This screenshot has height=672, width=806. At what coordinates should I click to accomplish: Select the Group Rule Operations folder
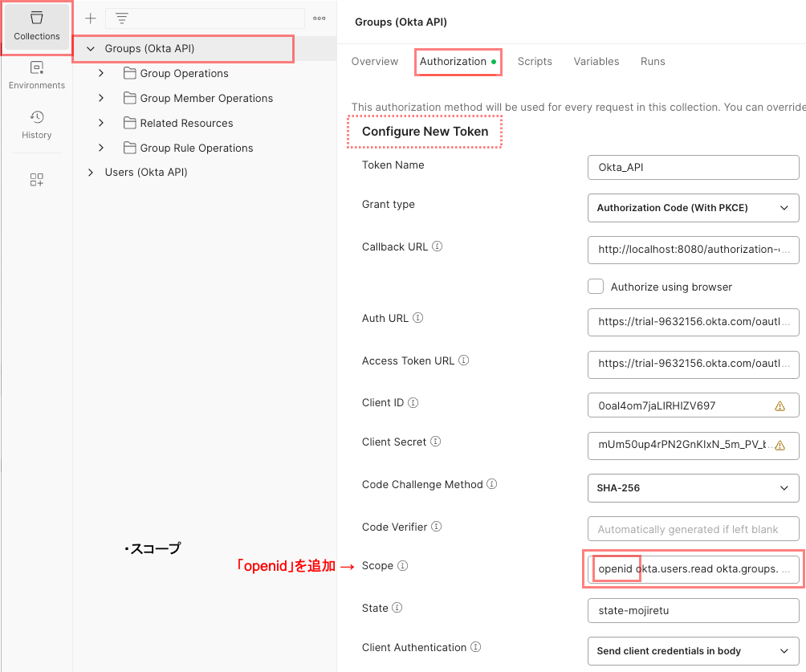click(x=196, y=148)
